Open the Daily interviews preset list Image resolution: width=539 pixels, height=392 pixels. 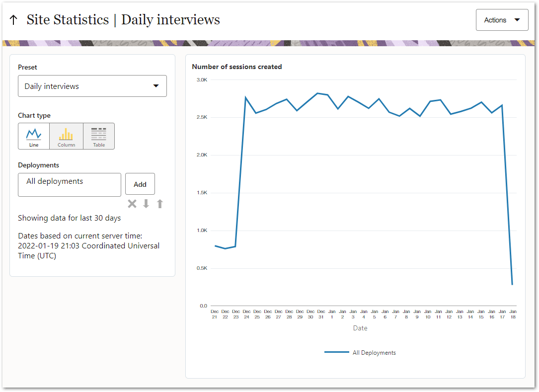tap(92, 85)
